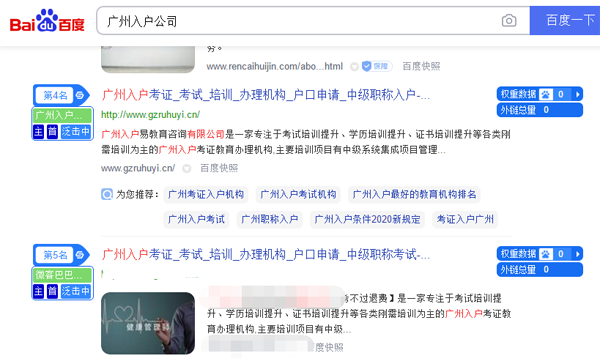Click the green 广州入户... label

coord(63,115)
